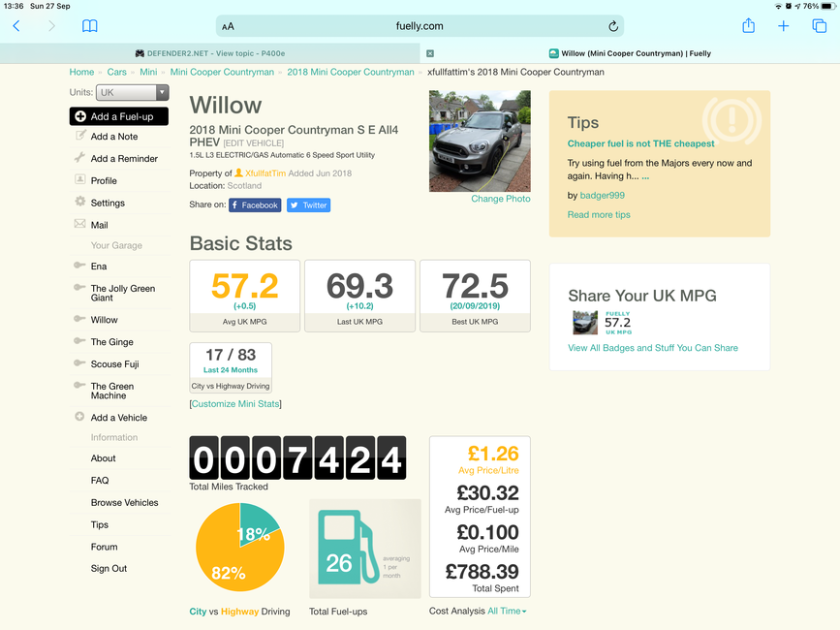Image resolution: width=840 pixels, height=630 pixels.
Task: Click Add a Fuel-up button
Action: 119,116
